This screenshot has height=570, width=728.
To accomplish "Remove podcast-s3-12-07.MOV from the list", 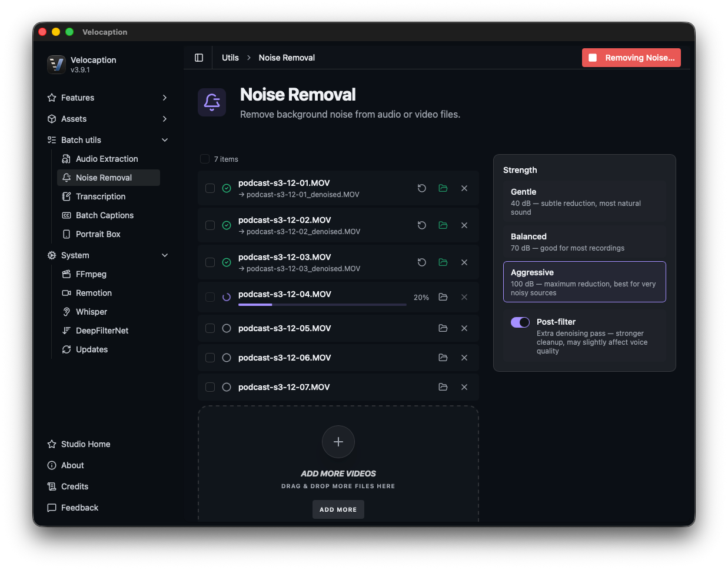I will point(464,387).
